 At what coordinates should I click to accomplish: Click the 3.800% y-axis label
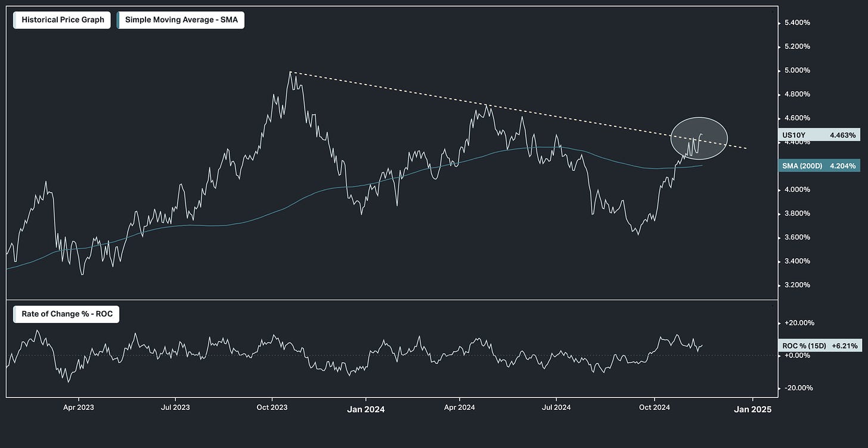pyautogui.click(x=797, y=213)
